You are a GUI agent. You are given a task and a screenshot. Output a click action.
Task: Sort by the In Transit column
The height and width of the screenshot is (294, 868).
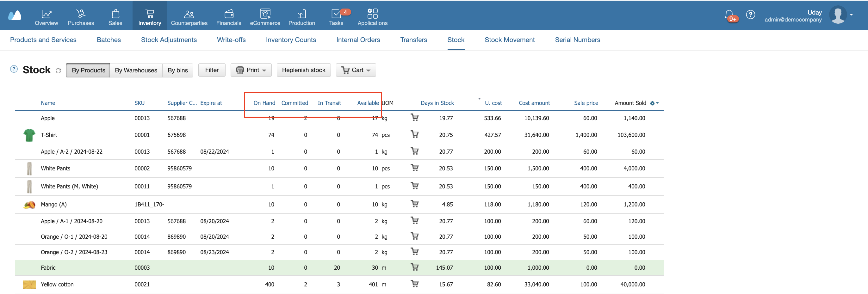[329, 103]
